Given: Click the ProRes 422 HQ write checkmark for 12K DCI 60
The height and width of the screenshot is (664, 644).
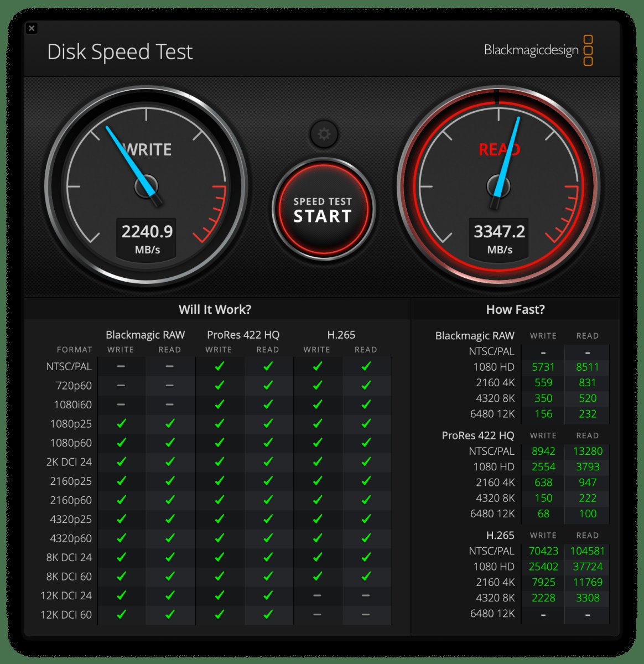Looking at the screenshot, I should point(219,614).
